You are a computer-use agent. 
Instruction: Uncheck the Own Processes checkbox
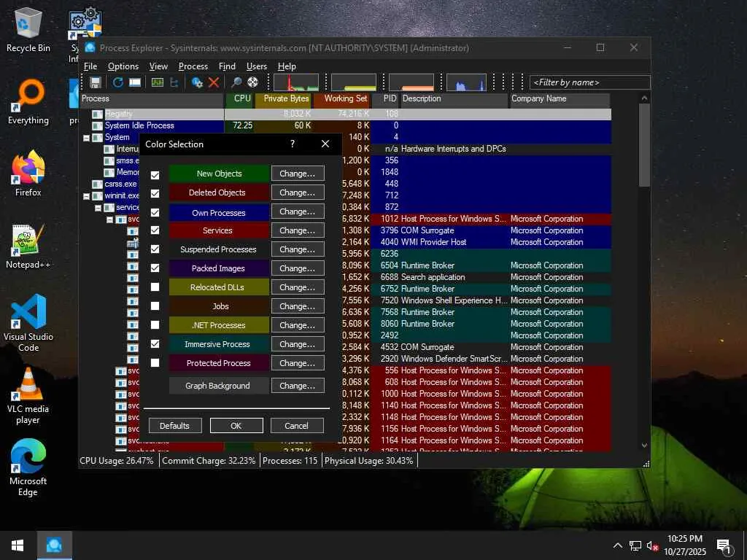pyautogui.click(x=155, y=212)
